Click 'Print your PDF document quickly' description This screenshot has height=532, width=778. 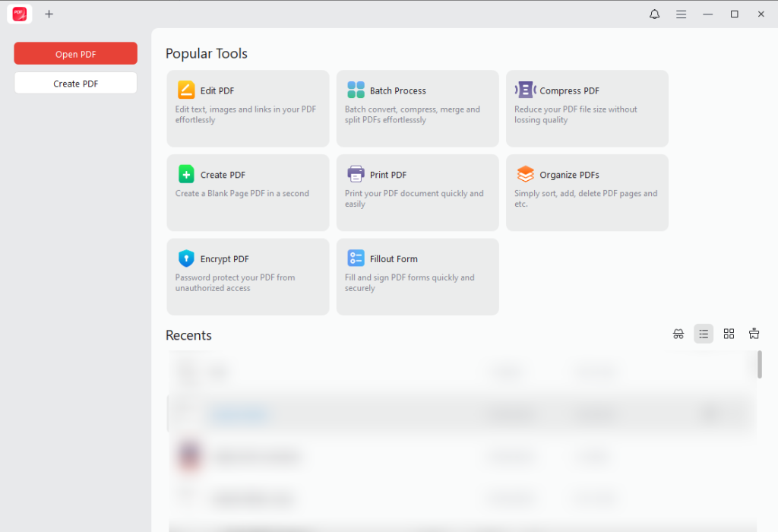pos(414,198)
